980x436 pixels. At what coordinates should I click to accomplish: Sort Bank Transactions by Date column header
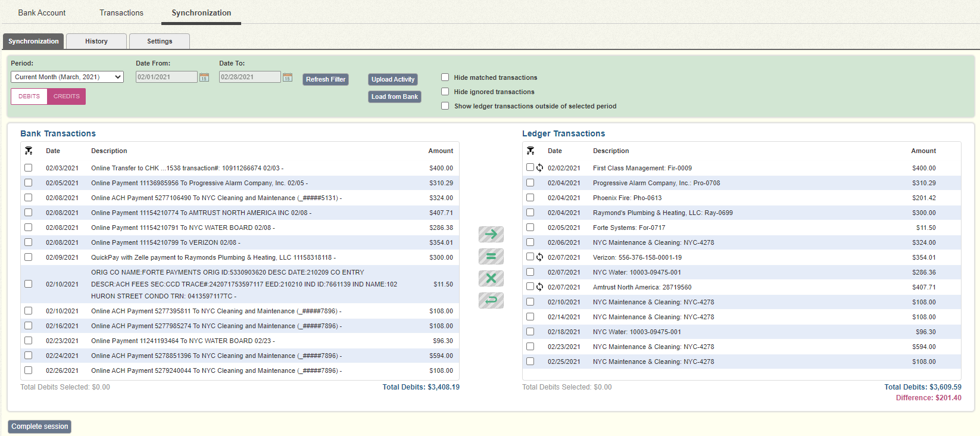53,151
